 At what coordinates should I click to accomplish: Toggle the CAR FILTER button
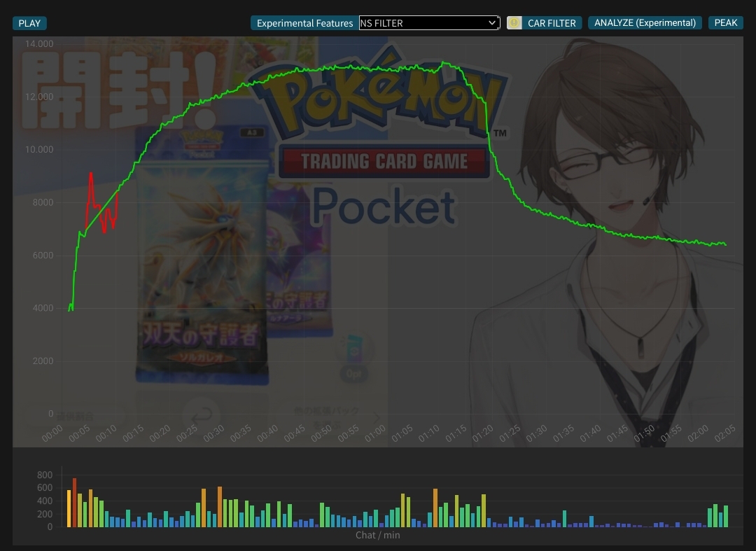(x=552, y=23)
